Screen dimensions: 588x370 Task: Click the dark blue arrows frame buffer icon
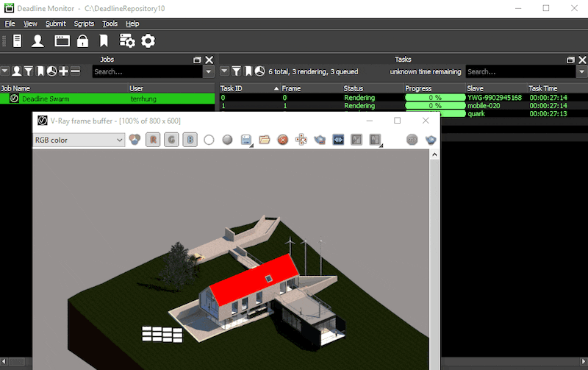coord(338,140)
